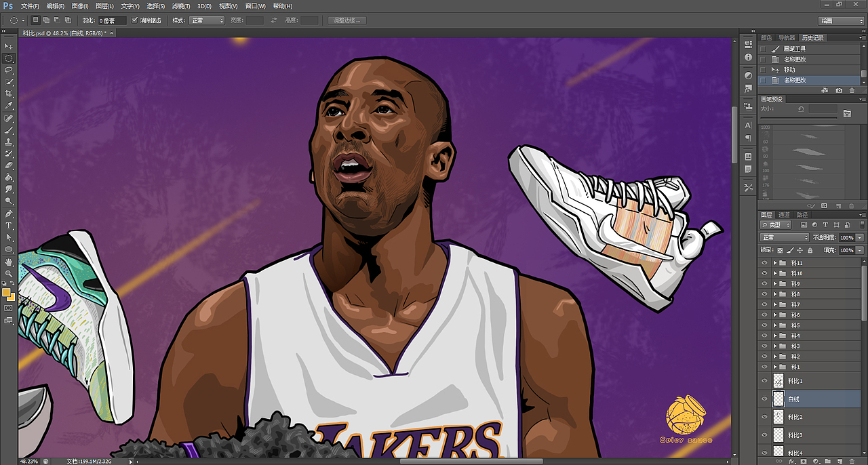Select the Eraser tool
The height and width of the screenshot is (465, 868).
pyautogui.click(x=9, y=165)
